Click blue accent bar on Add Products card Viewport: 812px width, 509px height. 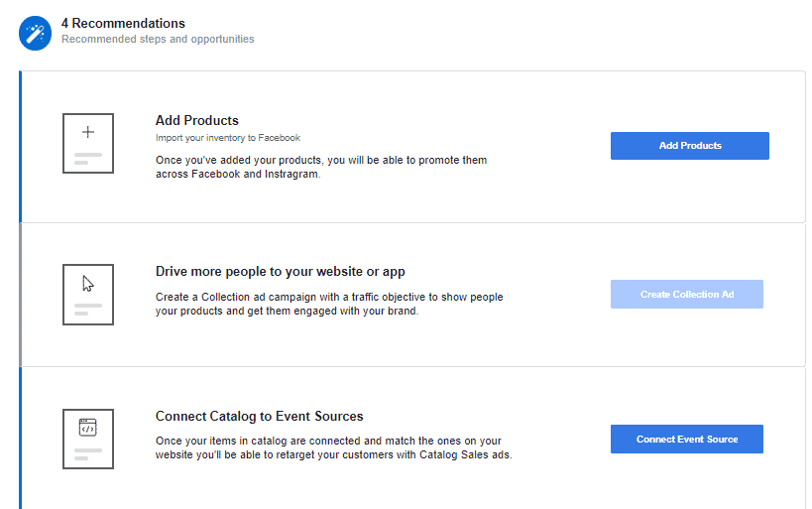[x=20, y=147]
